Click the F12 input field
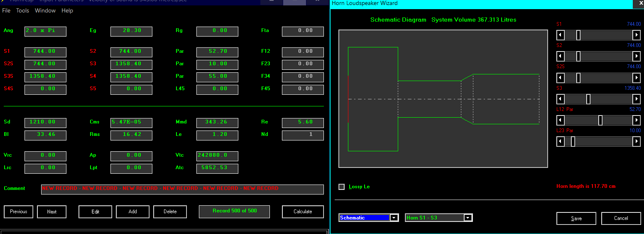Screen dimensions: 644x234 [x=303, y=52]
